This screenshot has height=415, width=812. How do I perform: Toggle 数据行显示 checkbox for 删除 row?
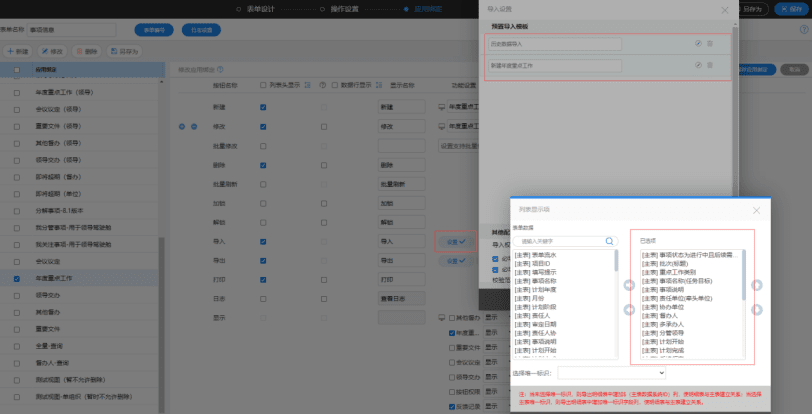324,165
